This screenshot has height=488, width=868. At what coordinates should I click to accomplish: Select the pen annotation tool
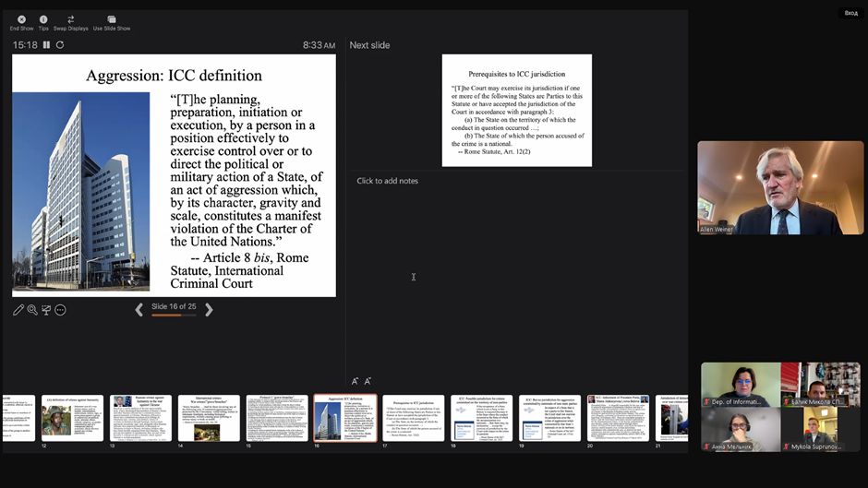pos(18,310)
